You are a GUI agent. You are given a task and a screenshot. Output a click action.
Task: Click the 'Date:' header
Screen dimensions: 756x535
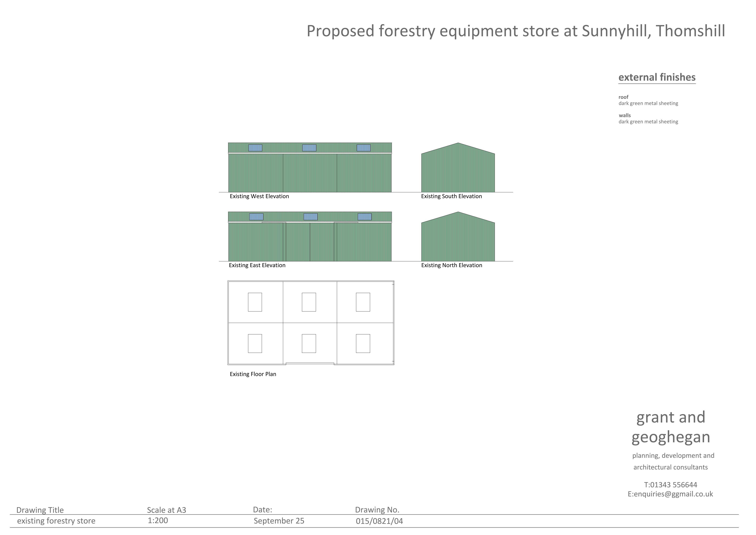point(262,510)
